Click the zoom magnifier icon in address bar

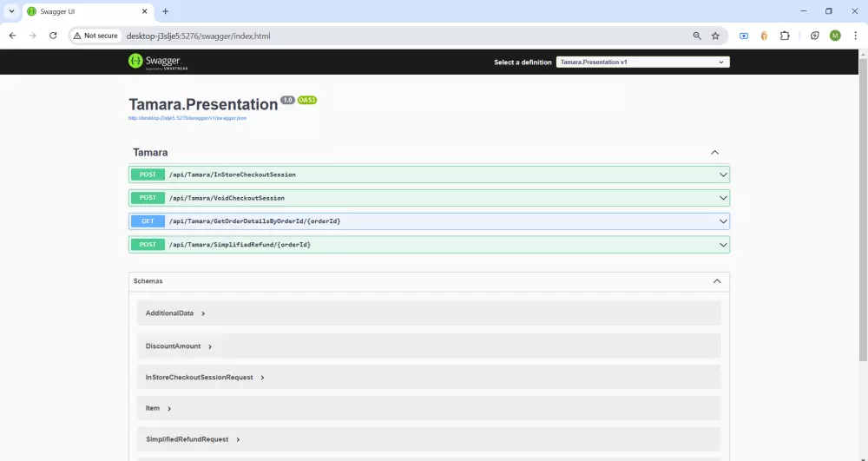click(697, 36)
